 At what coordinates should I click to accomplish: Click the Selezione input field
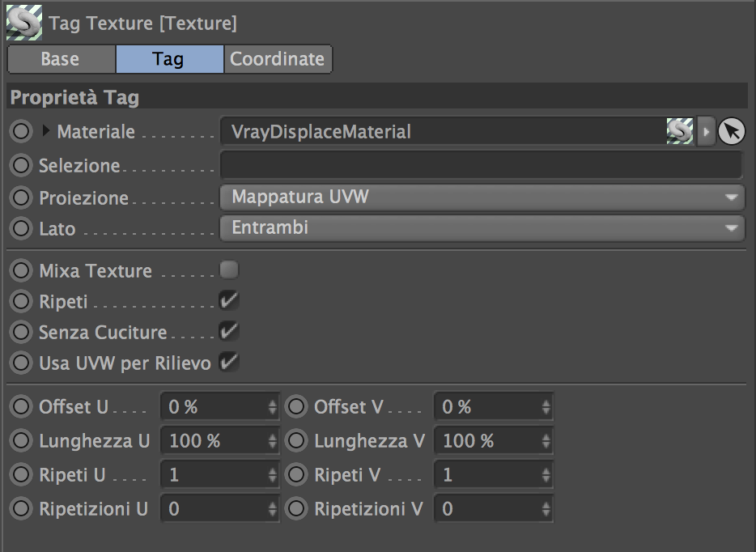pos(481,165)
